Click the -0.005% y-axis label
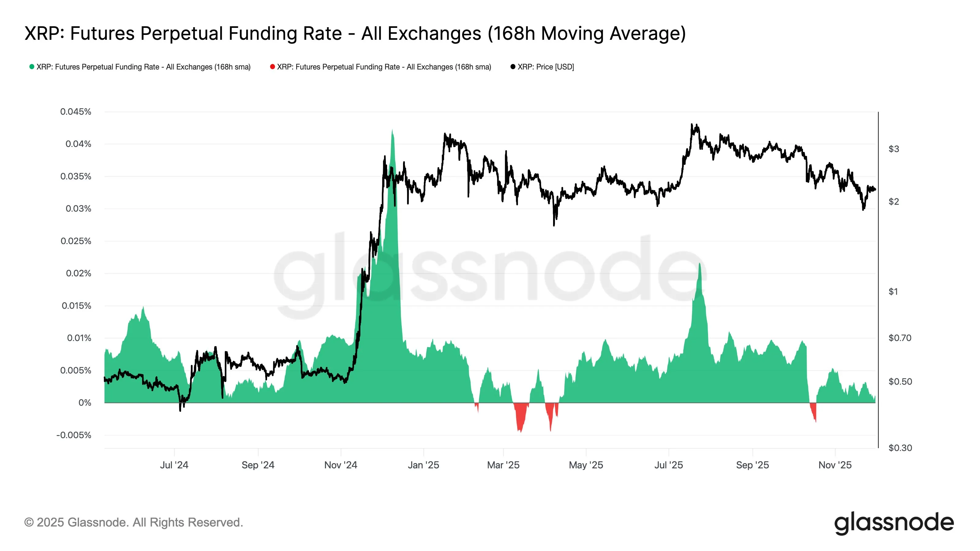This screenshot has height=551, width=980. 74,435
